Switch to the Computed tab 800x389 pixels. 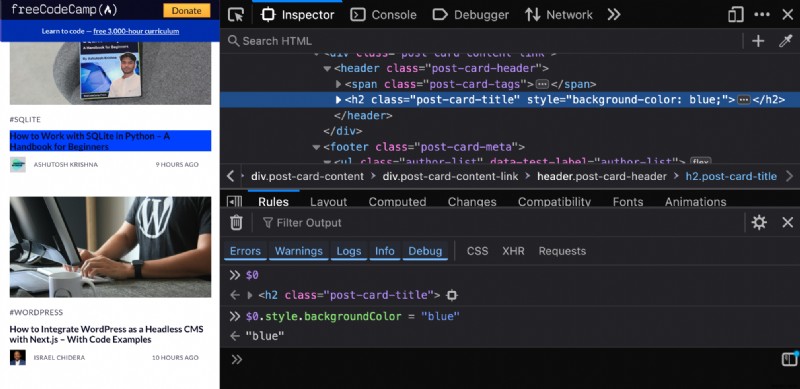click(397, 202)
